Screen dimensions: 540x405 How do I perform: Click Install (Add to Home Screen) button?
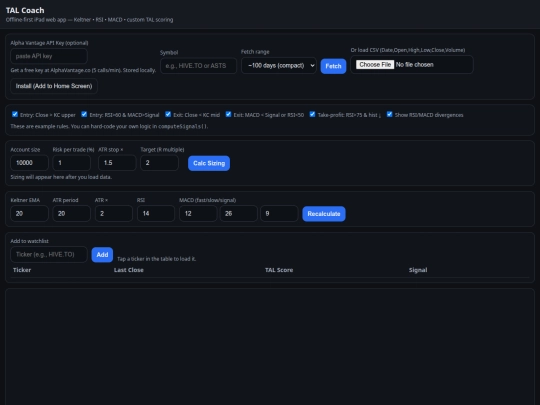click(54, 86)
